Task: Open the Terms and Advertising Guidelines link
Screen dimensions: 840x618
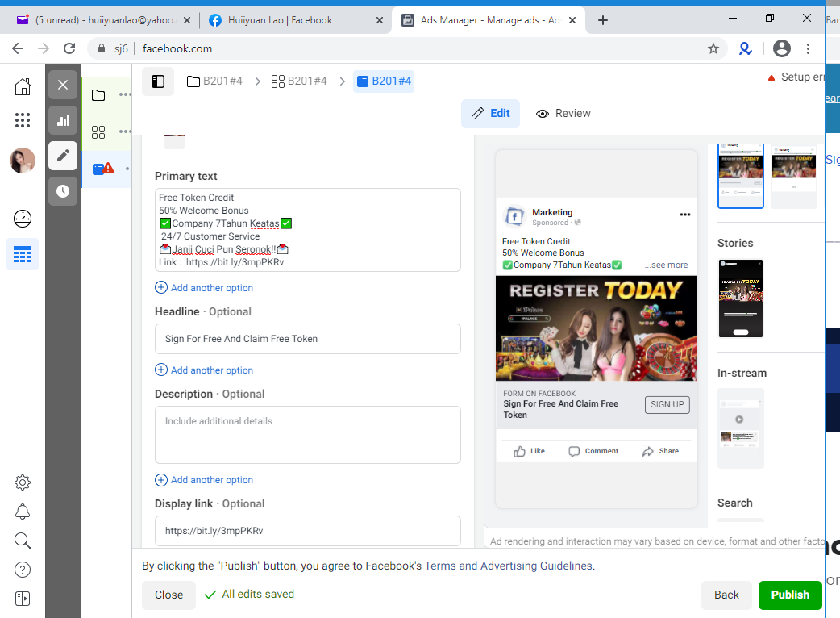Action: pyautogui.click(x=509, y=566)
